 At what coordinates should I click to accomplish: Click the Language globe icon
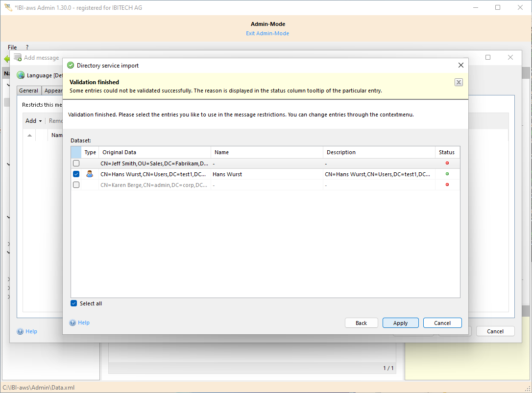coord(21,75)
